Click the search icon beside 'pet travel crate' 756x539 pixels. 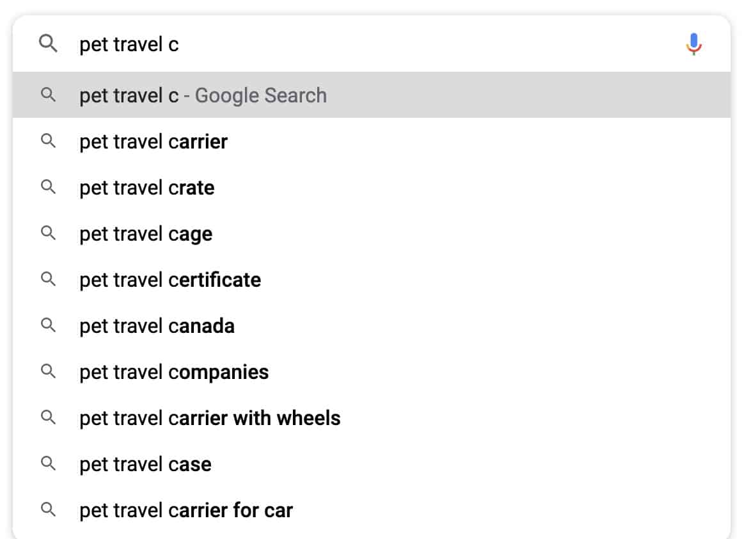[48, 188]
